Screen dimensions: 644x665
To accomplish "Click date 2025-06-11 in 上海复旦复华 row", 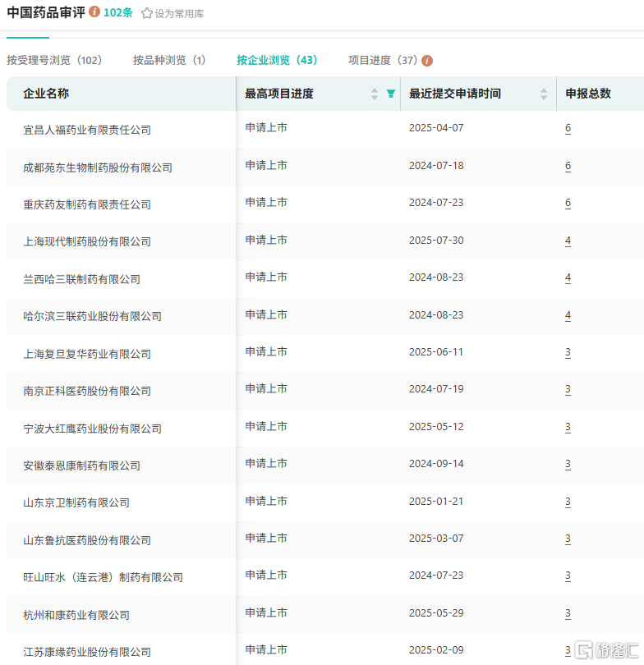I will (436, 352).
